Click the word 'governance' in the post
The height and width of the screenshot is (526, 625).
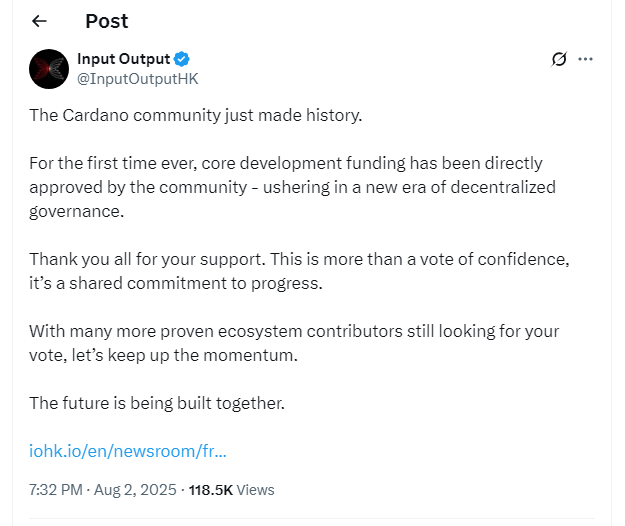tap(74, 211)
